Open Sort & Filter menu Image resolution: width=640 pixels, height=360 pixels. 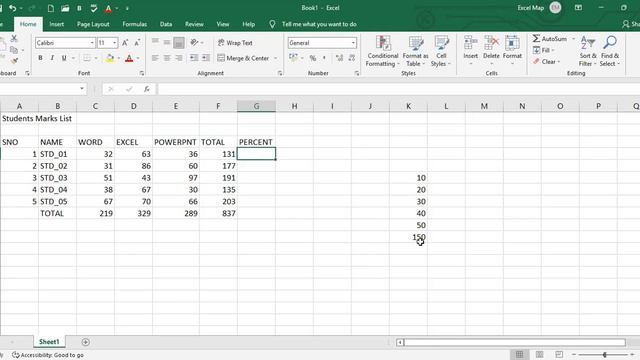pyautogui.click(x=588, y=51)
